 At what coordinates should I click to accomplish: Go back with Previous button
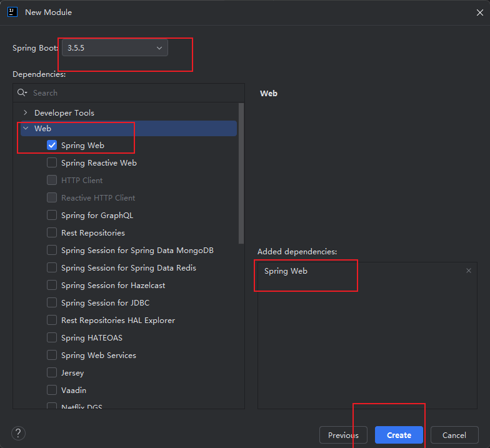point(344,435)
